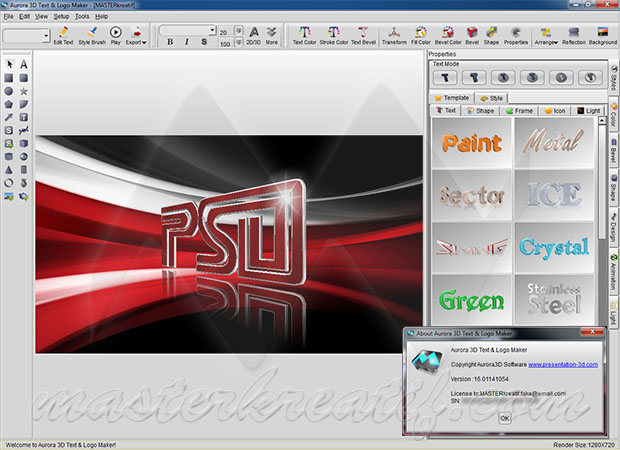620x450 pixels.
Task: Toggle Bold formatting
Action: pos(170,42)
